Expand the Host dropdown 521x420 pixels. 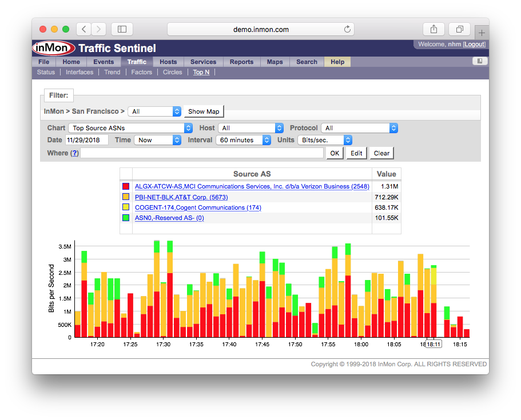pos(251,128)
